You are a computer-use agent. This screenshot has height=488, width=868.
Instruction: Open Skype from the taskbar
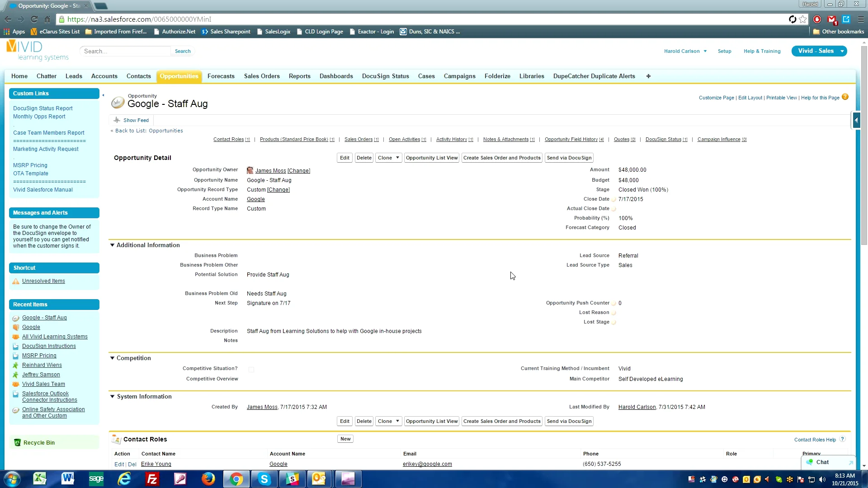[264, 479]
